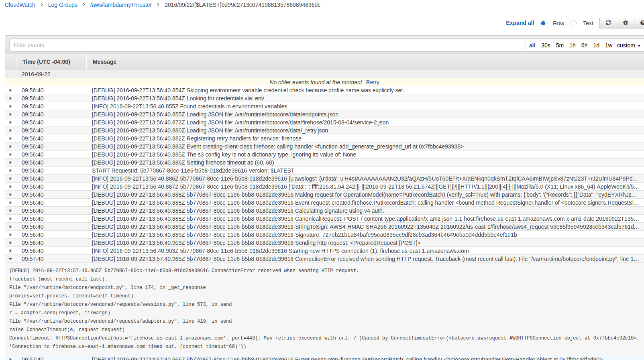
Task: Click the 'ConnectTimeout: HTTPSConnectionPool' error line
Action: click(x=324, y=338)
